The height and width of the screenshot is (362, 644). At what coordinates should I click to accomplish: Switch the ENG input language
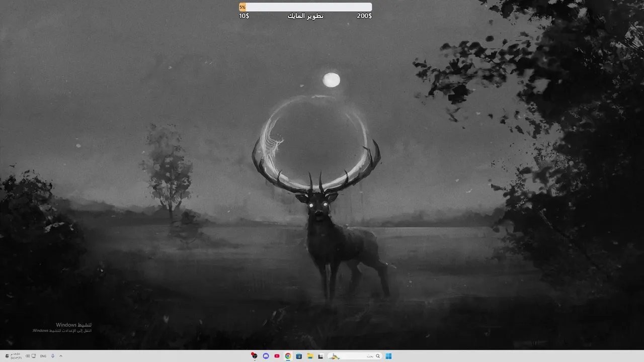coord(43,356)
